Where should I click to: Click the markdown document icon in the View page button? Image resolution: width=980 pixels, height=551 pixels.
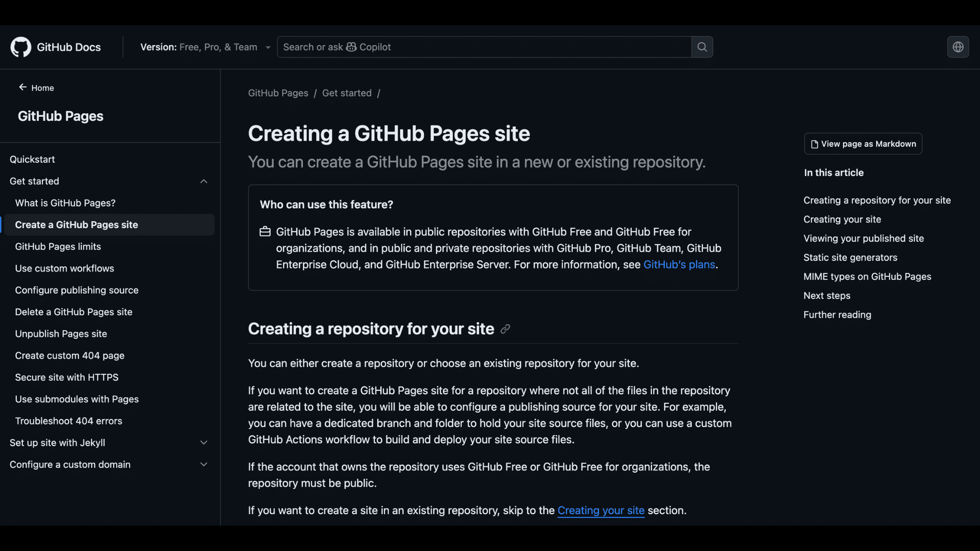(814, 144)
